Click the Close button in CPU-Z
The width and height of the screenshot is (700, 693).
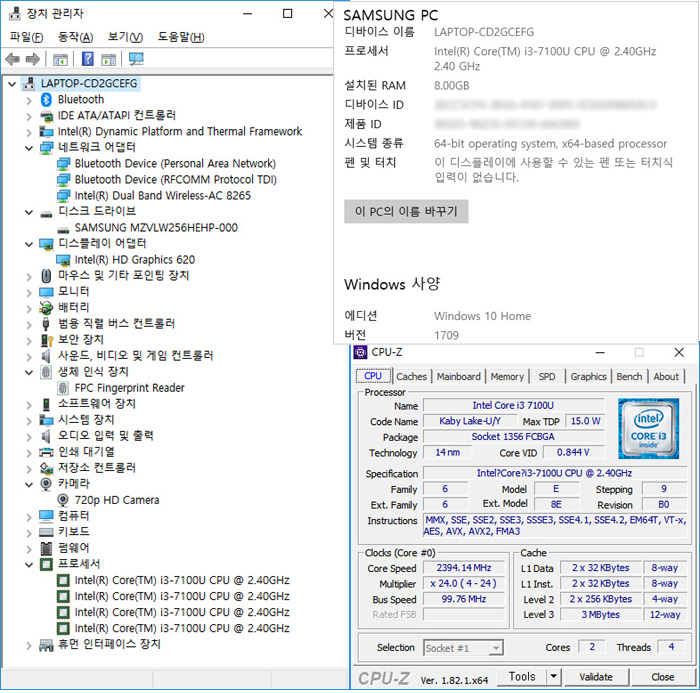click(x=662, y=676)
